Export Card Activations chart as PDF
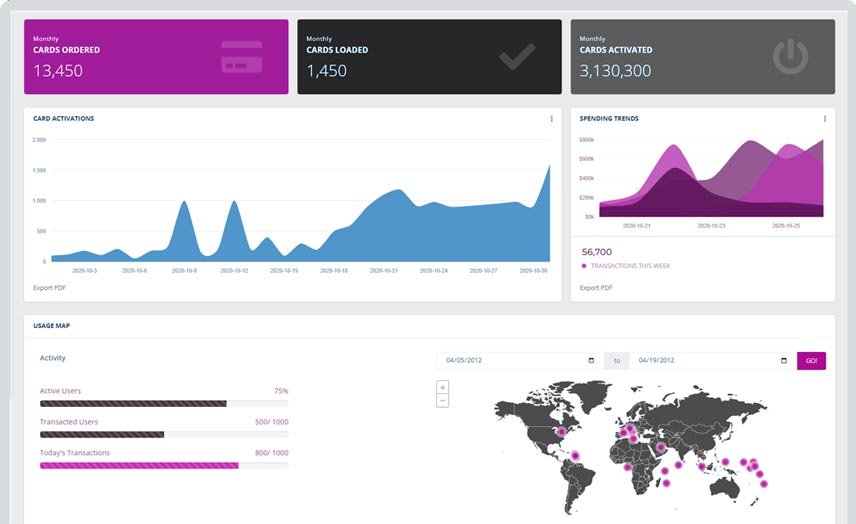 49,288
